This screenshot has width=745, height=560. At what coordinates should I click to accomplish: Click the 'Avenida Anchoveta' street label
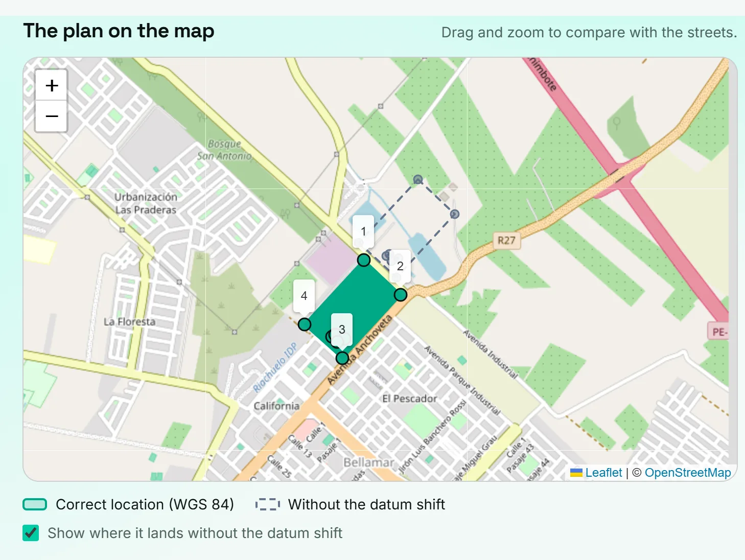pos(360,350)
